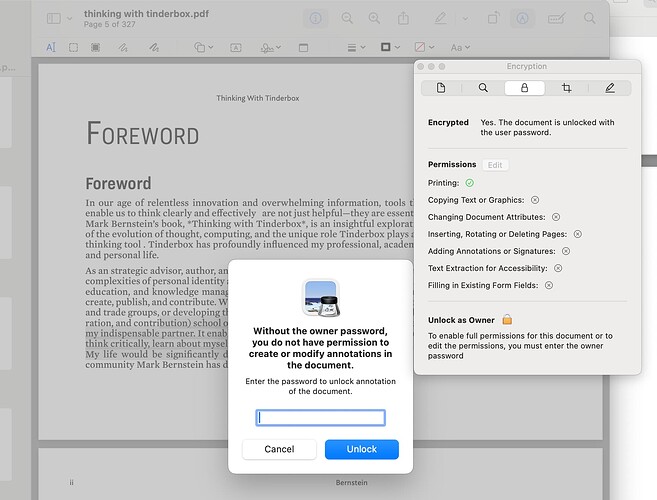The height and width of the screenshot is (500, 657).
Task: Cancel the password dialog
Action: tap(279, 449)
